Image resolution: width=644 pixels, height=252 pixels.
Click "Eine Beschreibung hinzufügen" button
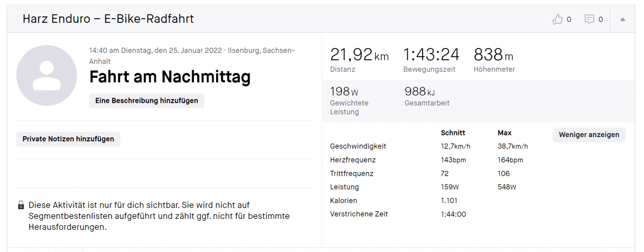(x=147, y=101)
